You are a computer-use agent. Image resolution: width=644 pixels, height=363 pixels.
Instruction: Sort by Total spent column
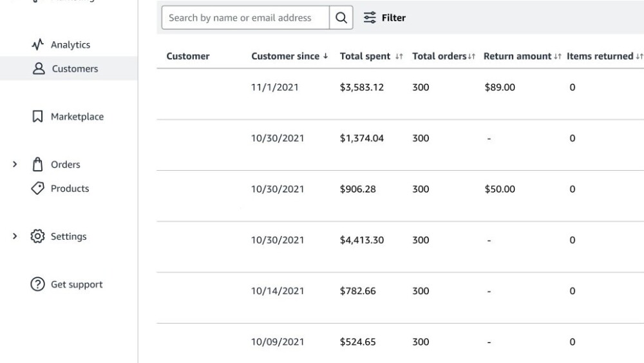(x=372, y=56)
